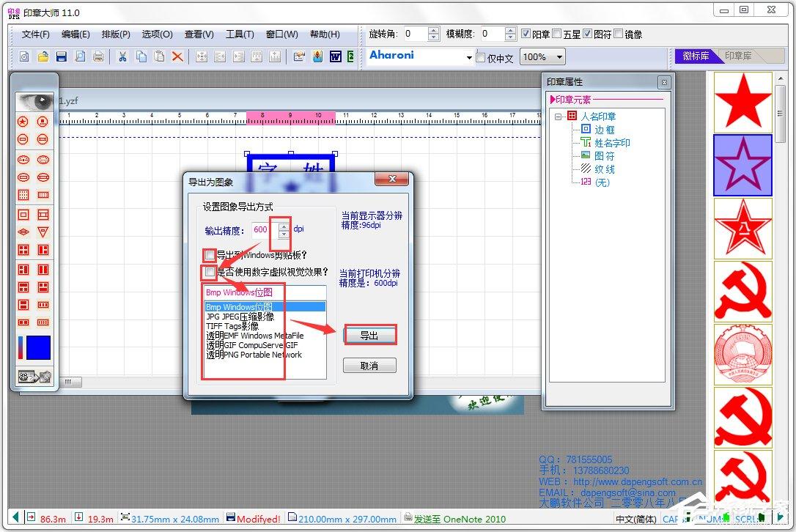Click the eye preview icon in toolbox

[x=34, y=101]
